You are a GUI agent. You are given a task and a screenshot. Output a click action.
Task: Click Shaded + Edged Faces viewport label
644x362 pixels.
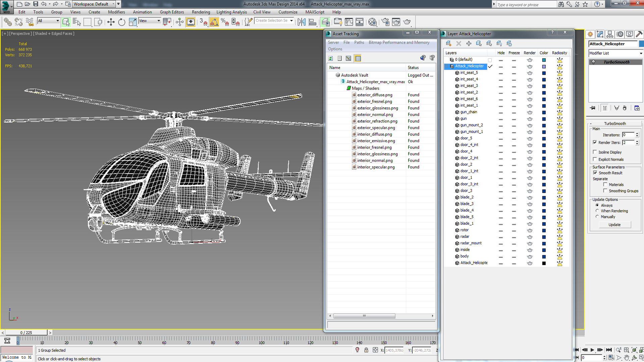point(54,34)
